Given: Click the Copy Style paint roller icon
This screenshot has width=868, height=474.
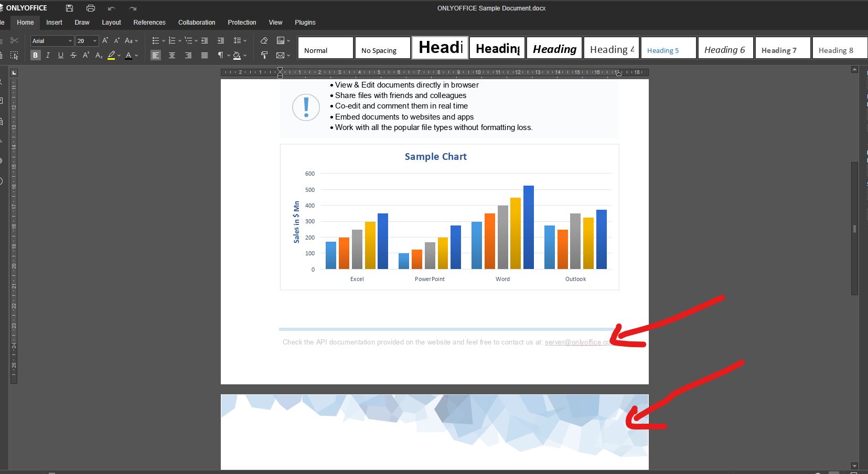Looking at the screenshot, I should (x=264, y=55).
